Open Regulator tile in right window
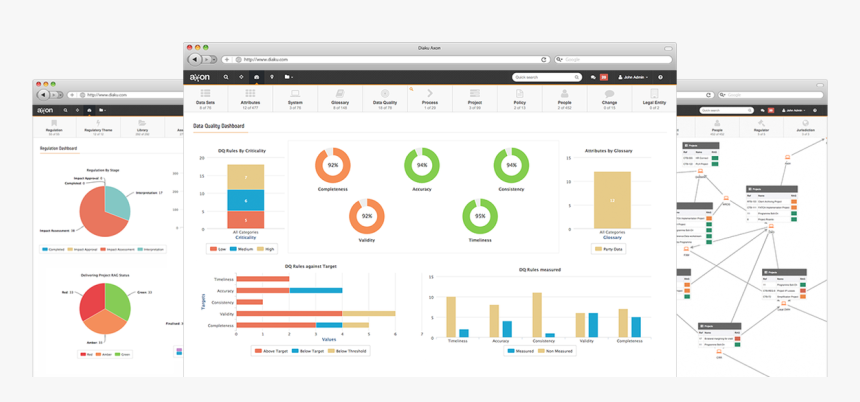 761,127
